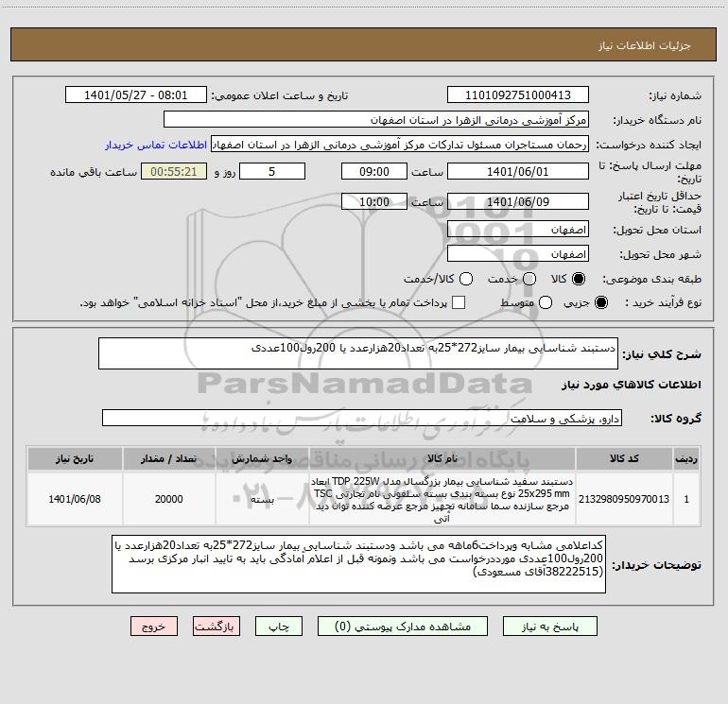728x704 pixels.
Task: Click the تاریخ نیاز column header
Action: coord(75,459)
